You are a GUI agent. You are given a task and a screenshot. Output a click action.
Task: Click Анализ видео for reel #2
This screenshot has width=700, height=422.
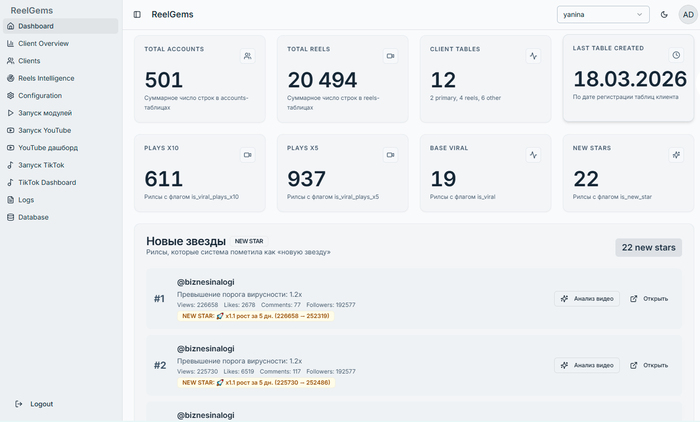[x=587, y=365]
